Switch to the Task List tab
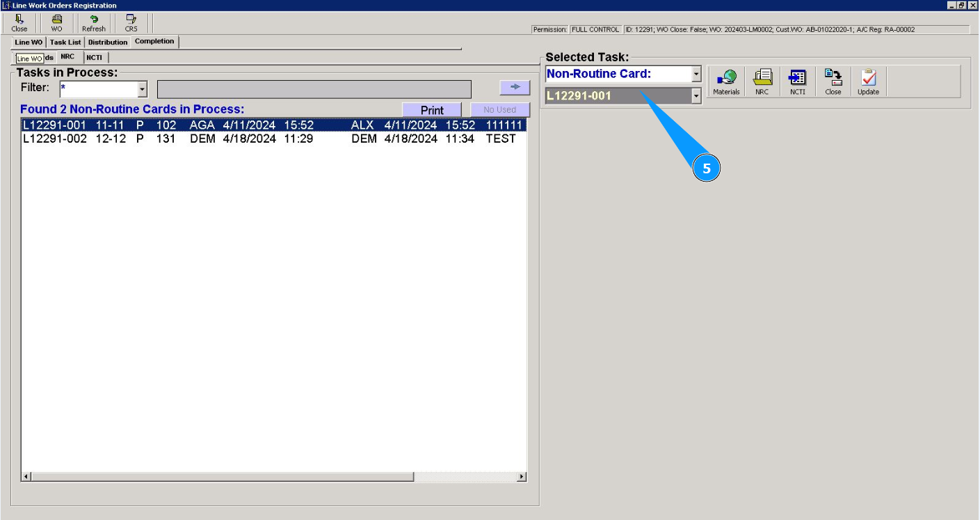This screenshot has height=520, width=980. (65, 42)
